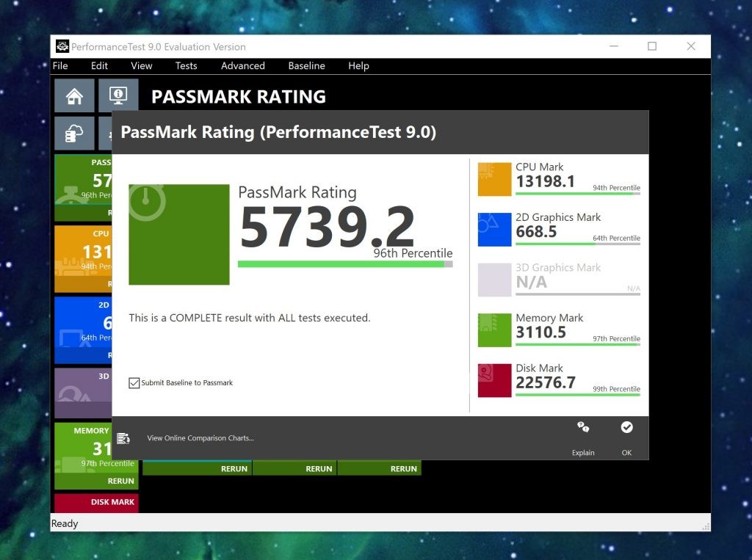Screen dimensions: 752x560
Task: Select the blue 2D Graphics Mark icon
Action: (494, 229)
